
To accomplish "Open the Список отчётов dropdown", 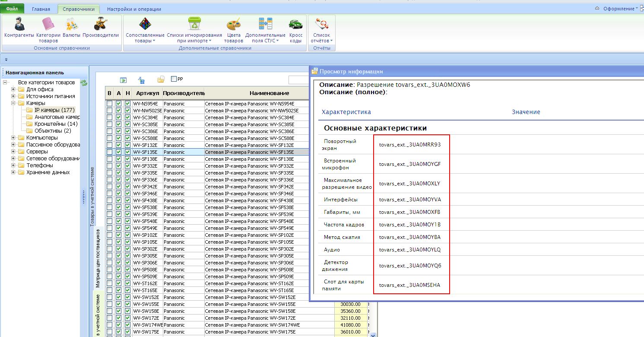I will [321, 29].
